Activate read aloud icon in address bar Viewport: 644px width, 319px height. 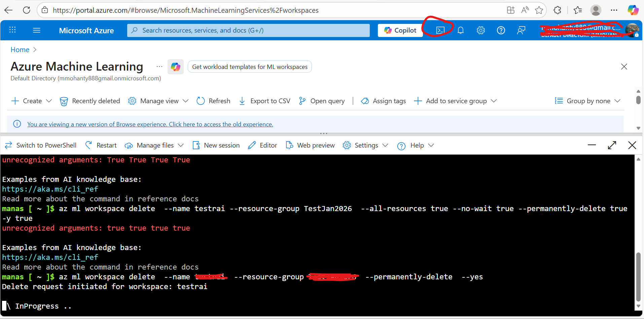(525, 10)
